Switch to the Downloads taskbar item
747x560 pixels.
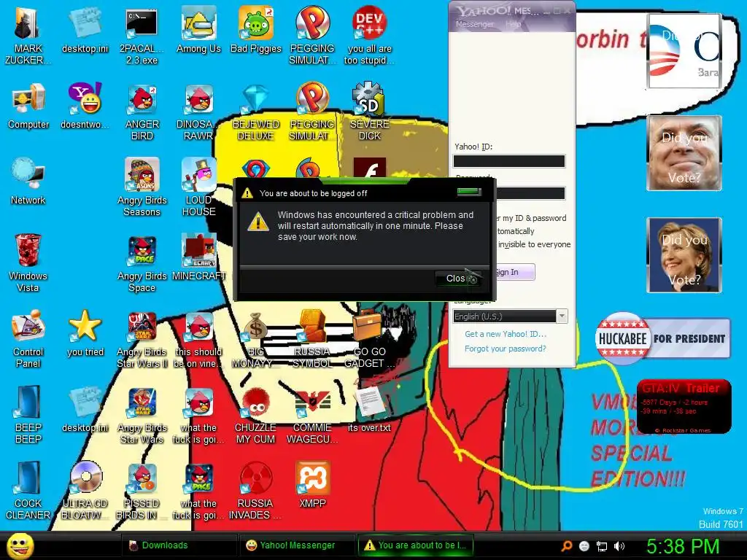tap(179, 545)
